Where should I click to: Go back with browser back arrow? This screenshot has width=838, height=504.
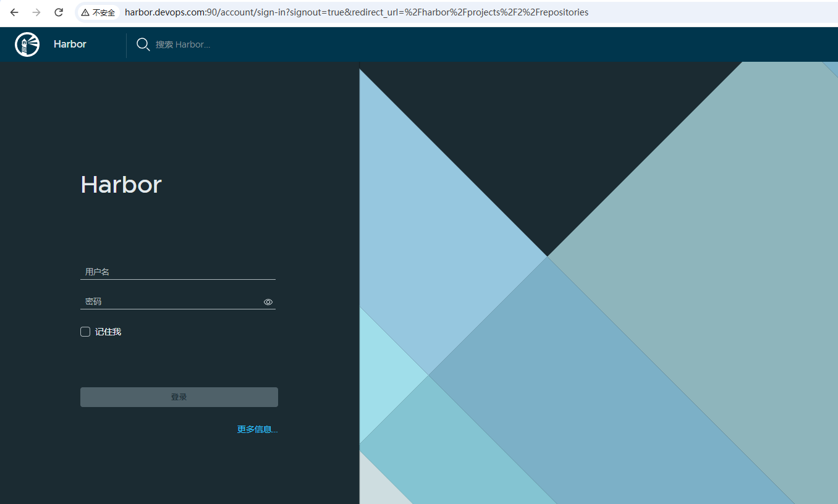pyautogui.click(x=14, y=12)
